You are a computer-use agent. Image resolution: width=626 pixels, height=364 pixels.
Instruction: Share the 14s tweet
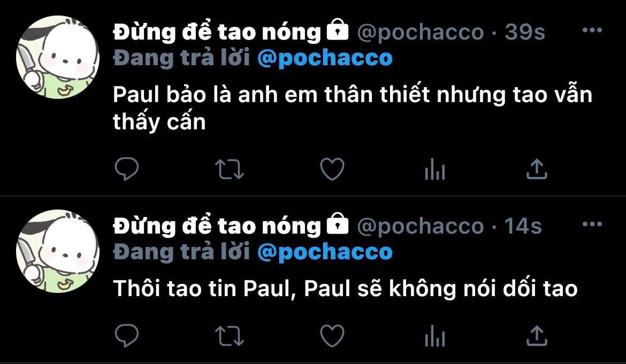(x=537, y=335)
